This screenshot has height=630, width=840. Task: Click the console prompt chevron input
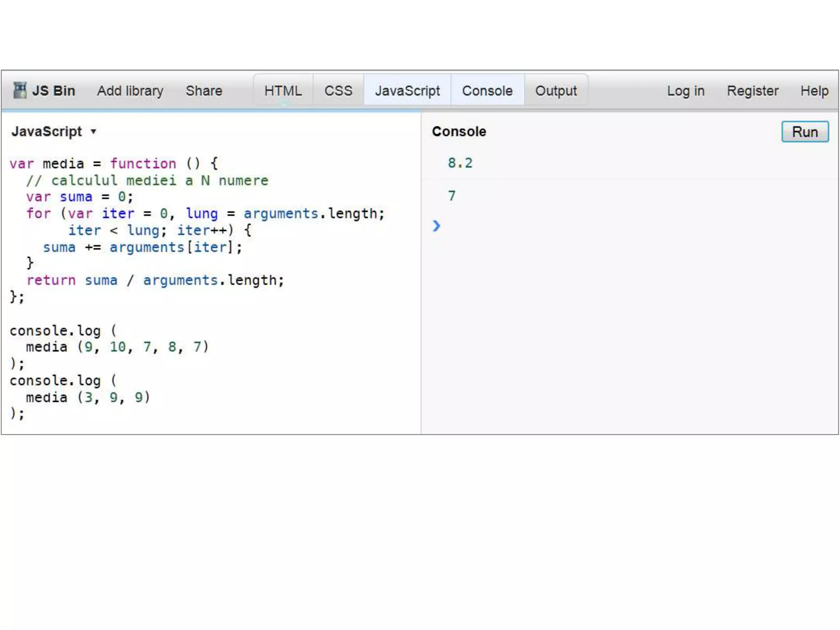tap(436, 226)
